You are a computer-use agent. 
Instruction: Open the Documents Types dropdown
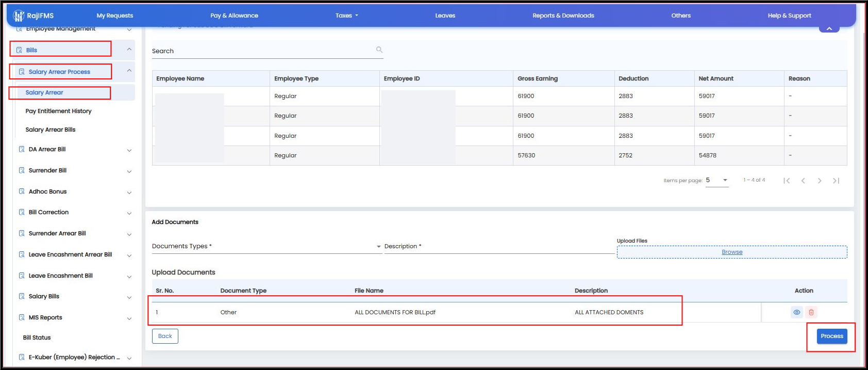pos(267,246)
